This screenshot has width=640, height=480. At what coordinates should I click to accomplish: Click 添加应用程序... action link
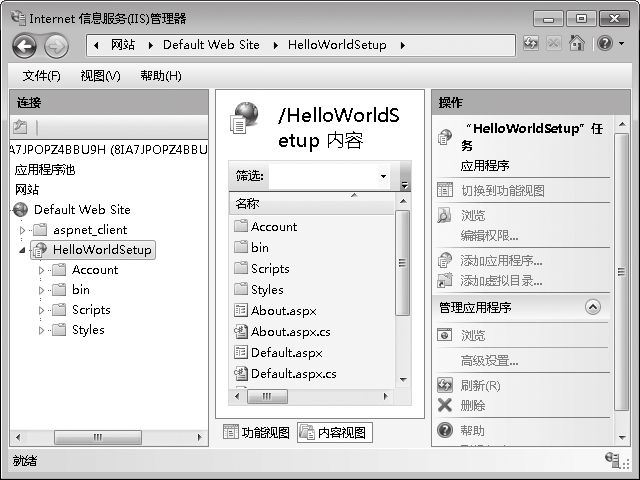tap(502, 260)
